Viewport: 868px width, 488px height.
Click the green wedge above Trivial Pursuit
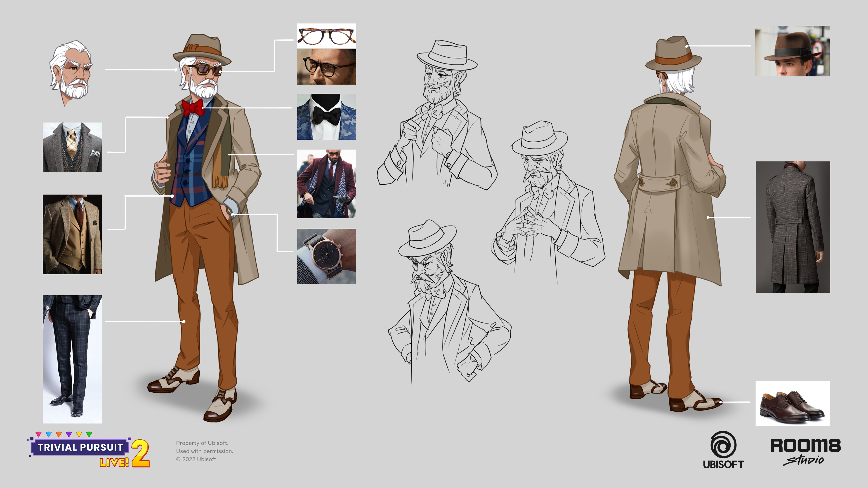89,434
